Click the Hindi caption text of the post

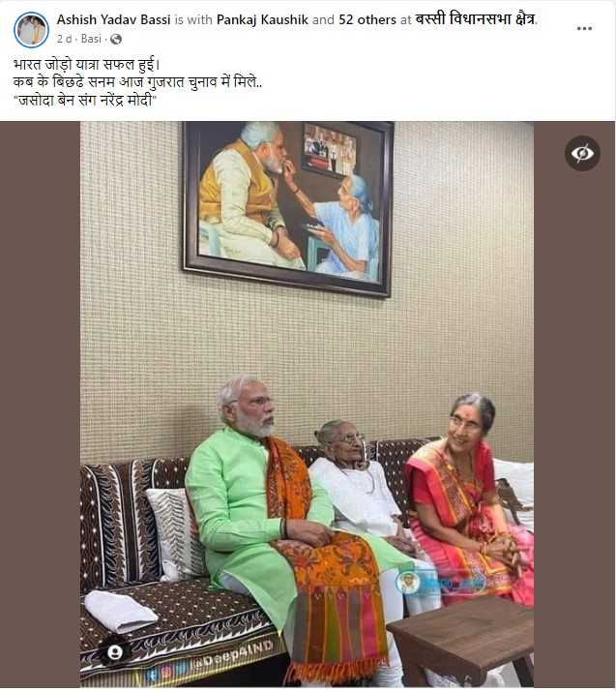click(x=137, y=82)
